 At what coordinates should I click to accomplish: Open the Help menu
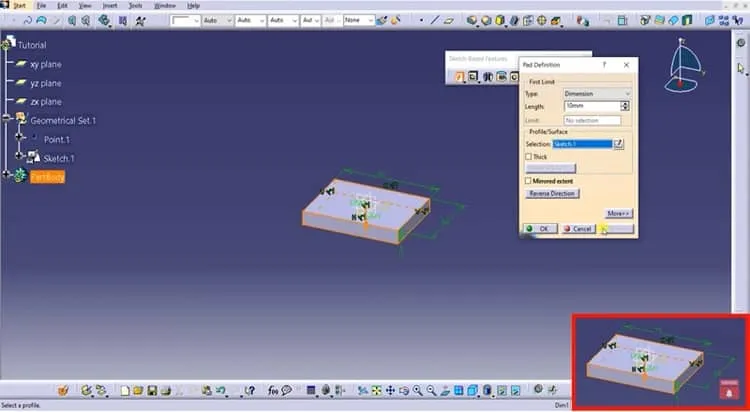[193, 6]
